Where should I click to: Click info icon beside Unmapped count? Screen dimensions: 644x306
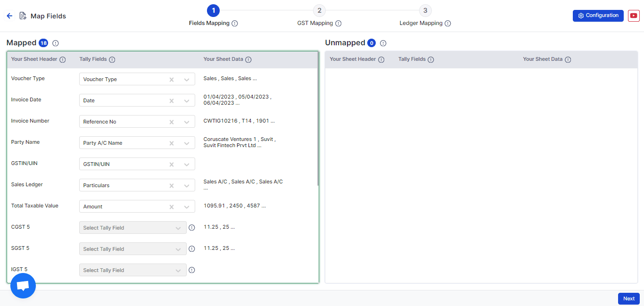click(x=383, y=43)
